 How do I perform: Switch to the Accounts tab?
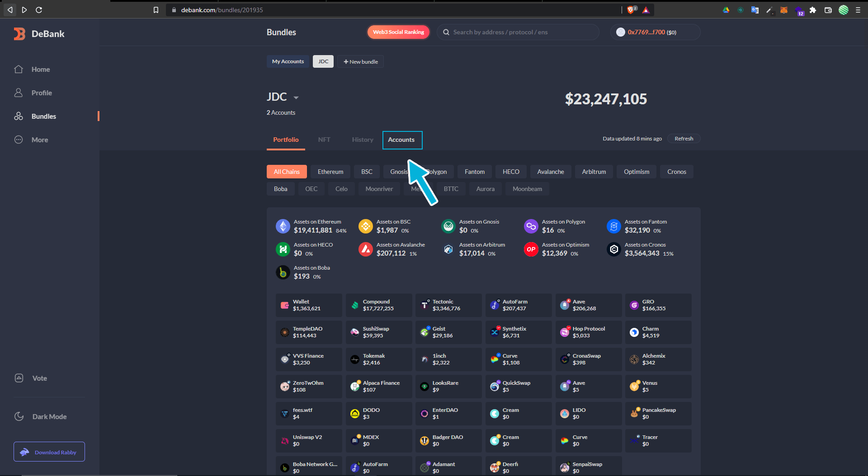(x=401, y=140)
